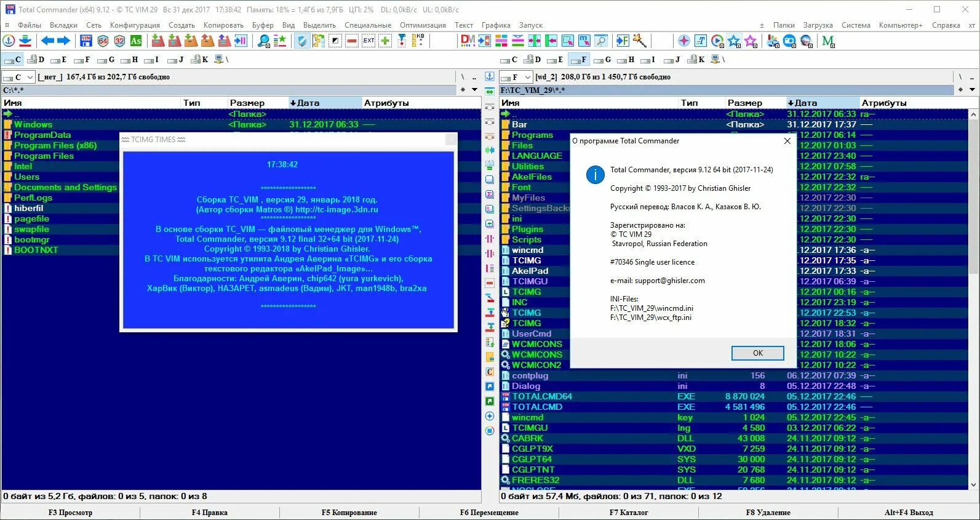Click the magic wand toolbar icon
980x520 pixels.
[640, 41]
